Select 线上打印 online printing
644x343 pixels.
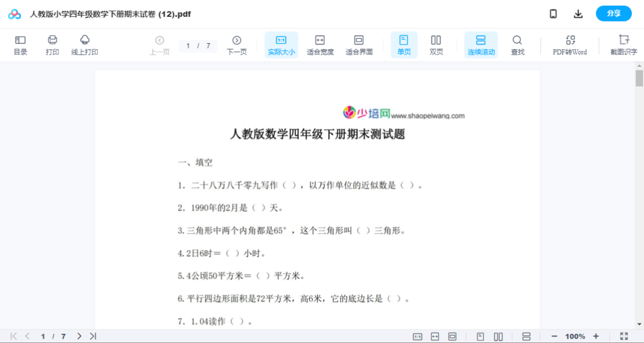point(85,45)
